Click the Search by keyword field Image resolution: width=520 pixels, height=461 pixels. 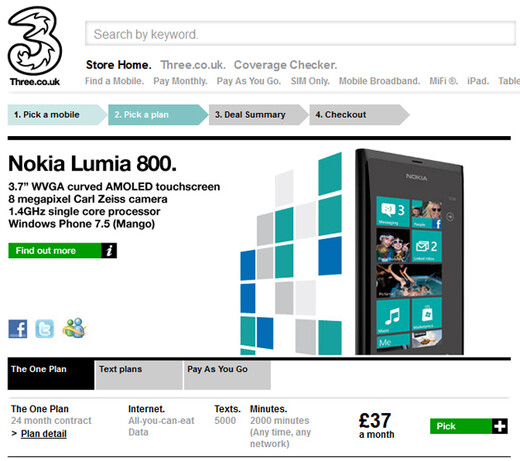click(x=301, y=34)
